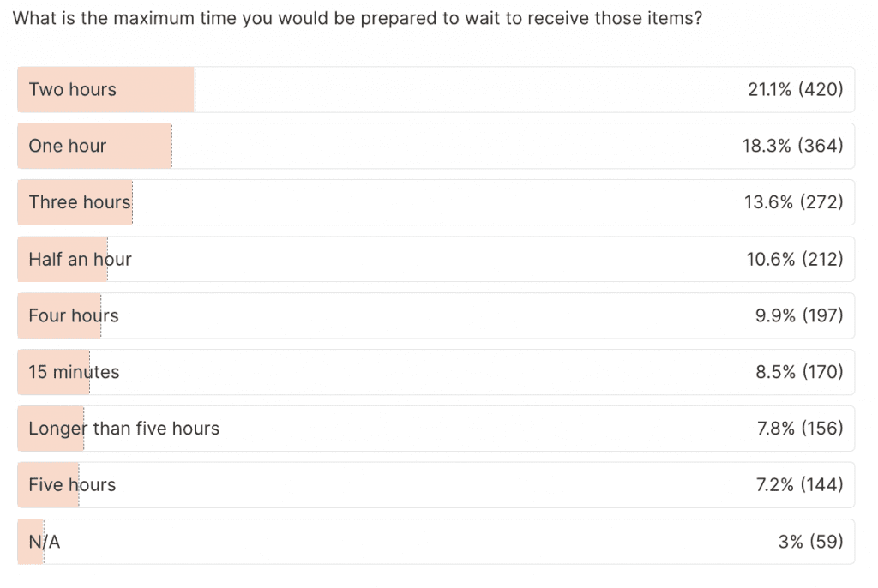The width and height of the screenshot is (878, 588).
Task: Click the survey question heading text
Action: coord(358,18)
